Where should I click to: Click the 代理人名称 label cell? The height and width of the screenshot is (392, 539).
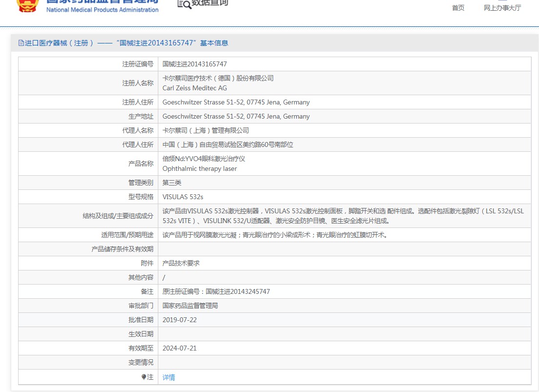(88, 130)
